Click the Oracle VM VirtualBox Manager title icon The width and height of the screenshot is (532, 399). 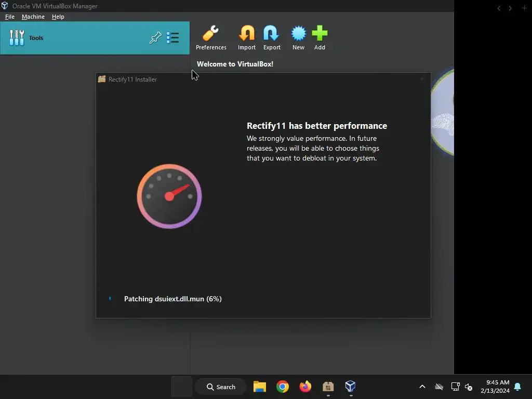4,6
